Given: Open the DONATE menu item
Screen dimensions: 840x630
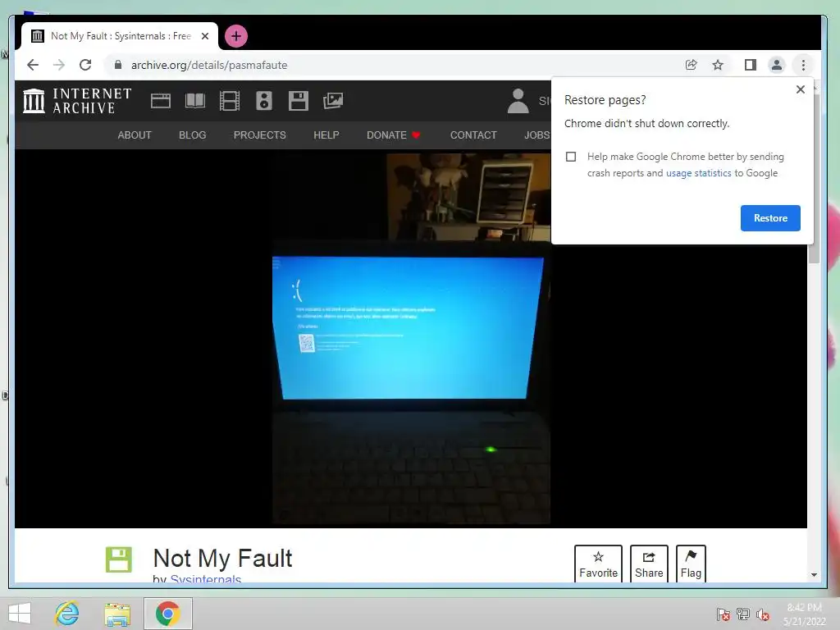Looking at the screenshot, I should pyautogui.click(x=393, y=135).
